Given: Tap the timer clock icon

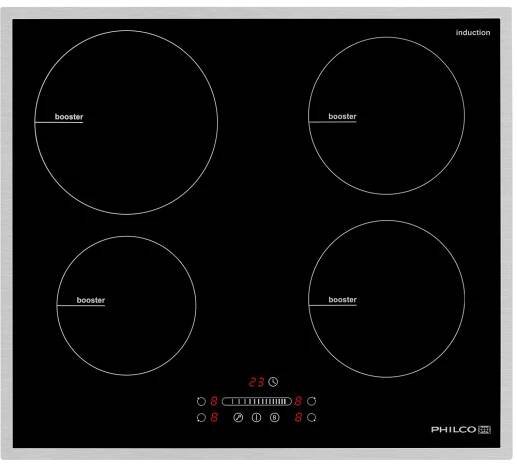Looking at the screenshot, I should (x=273, y=382).
